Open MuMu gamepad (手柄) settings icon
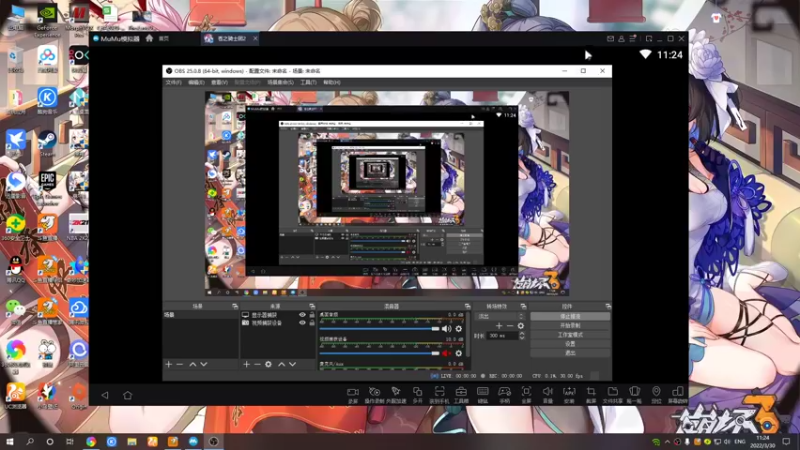 click(505, 392)
